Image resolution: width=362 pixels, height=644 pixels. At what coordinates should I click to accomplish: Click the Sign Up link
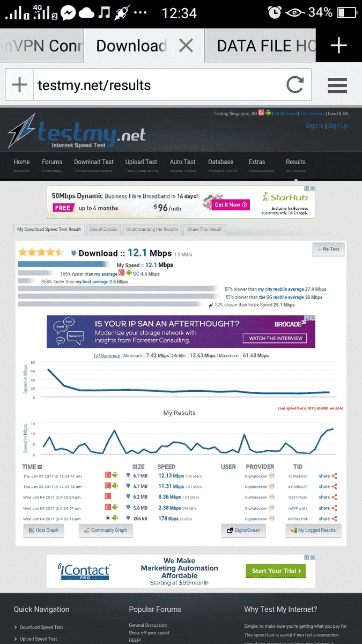tap(338, 126)
